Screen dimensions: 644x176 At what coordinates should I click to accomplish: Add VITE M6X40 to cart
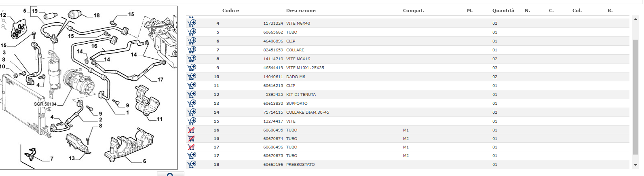click(x=192, y=23)
